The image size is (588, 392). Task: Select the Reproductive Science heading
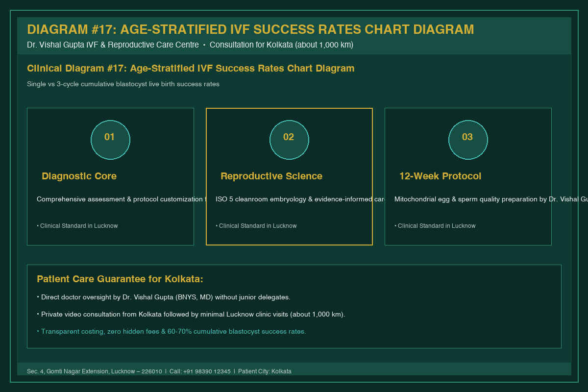pyautogui.click(x=271, y=176)
